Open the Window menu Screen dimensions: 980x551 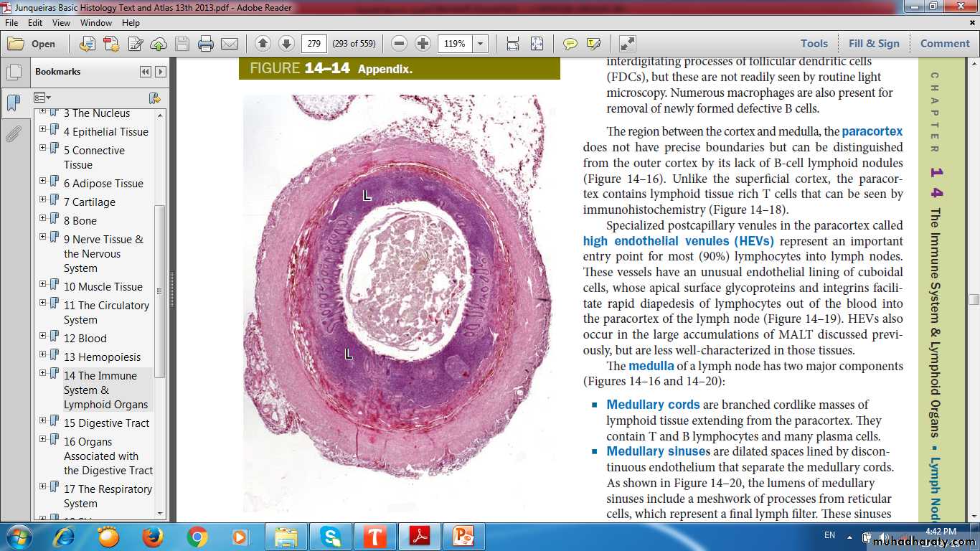[95, 23]
